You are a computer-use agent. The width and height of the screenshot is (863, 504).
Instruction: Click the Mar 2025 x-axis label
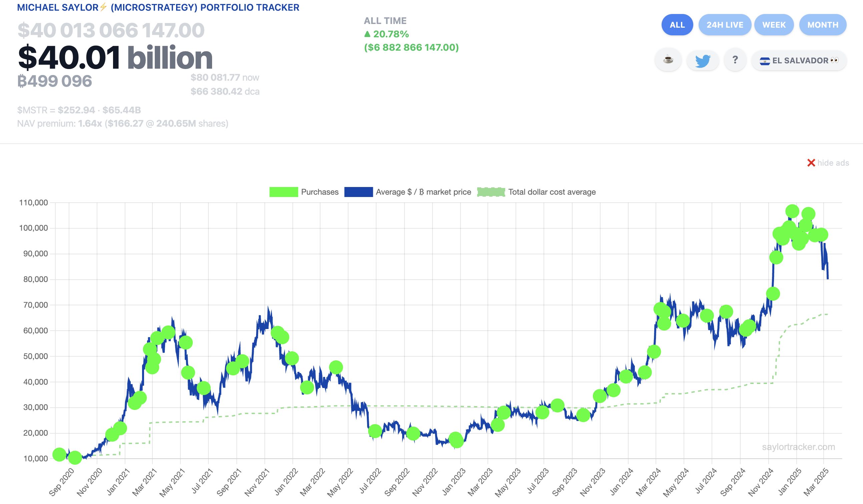click(x=816, y=482)
